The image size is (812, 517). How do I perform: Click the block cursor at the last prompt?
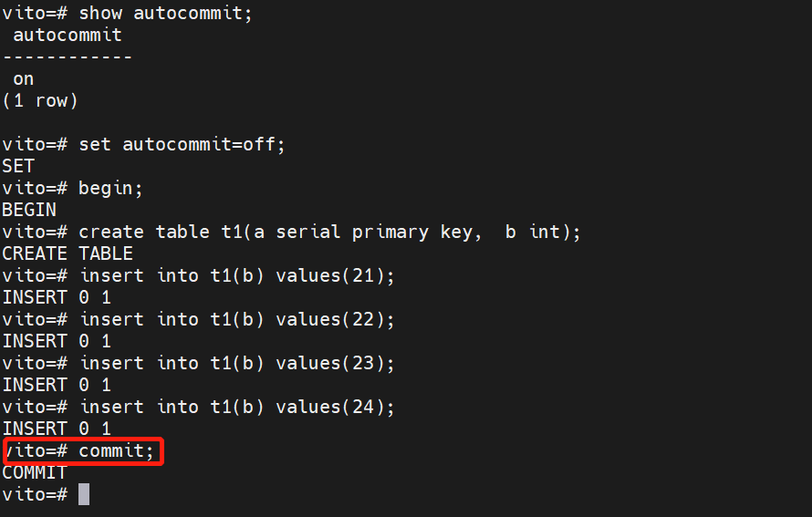pos(84,494)
